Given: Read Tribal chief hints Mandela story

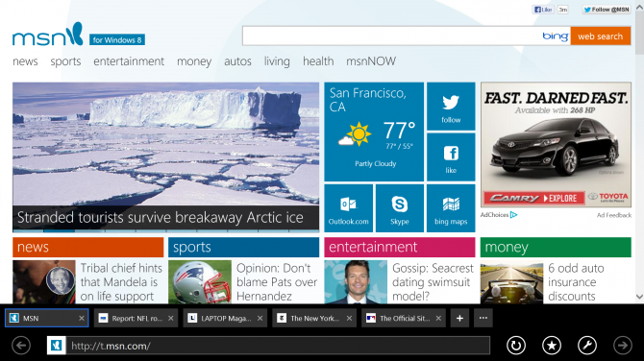Looking at the screenshot, I should pos(121,282).
